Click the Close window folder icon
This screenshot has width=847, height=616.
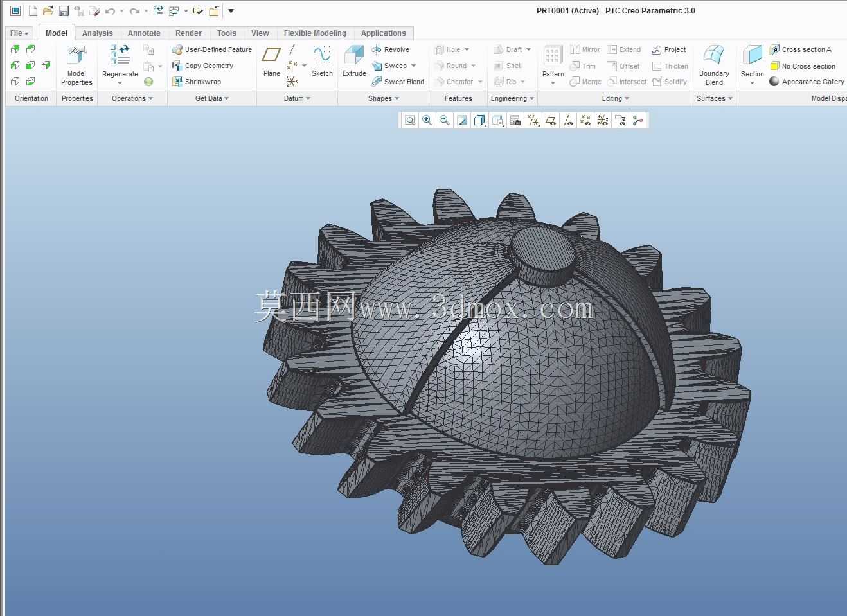(x=214, y=11)
